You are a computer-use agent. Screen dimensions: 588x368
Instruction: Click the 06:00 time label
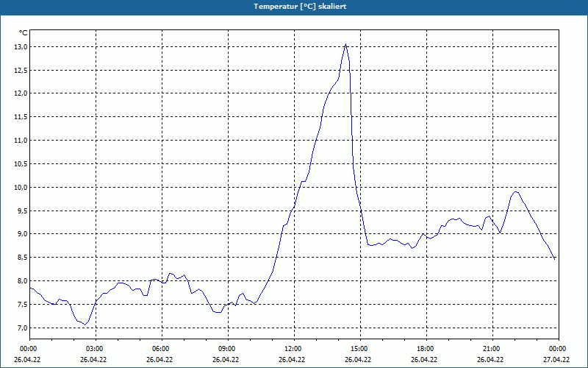161,349
